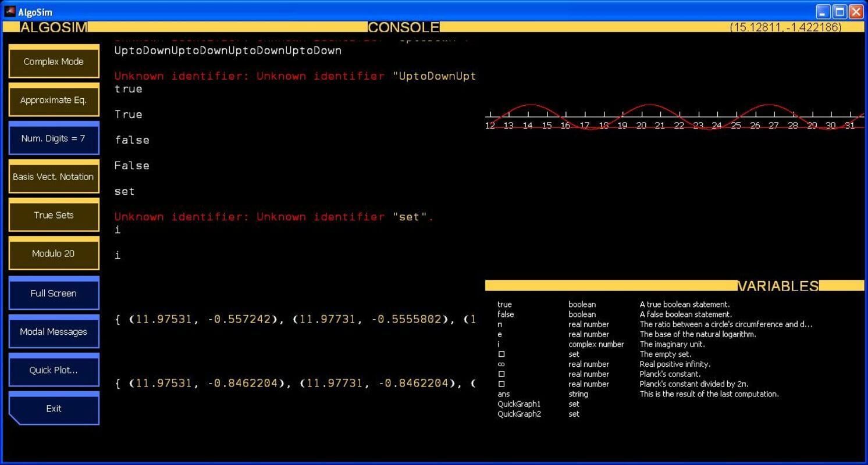Minimize the AlgoSim window
This screenshot has height=465, width=868.
[x=823, y=12]
